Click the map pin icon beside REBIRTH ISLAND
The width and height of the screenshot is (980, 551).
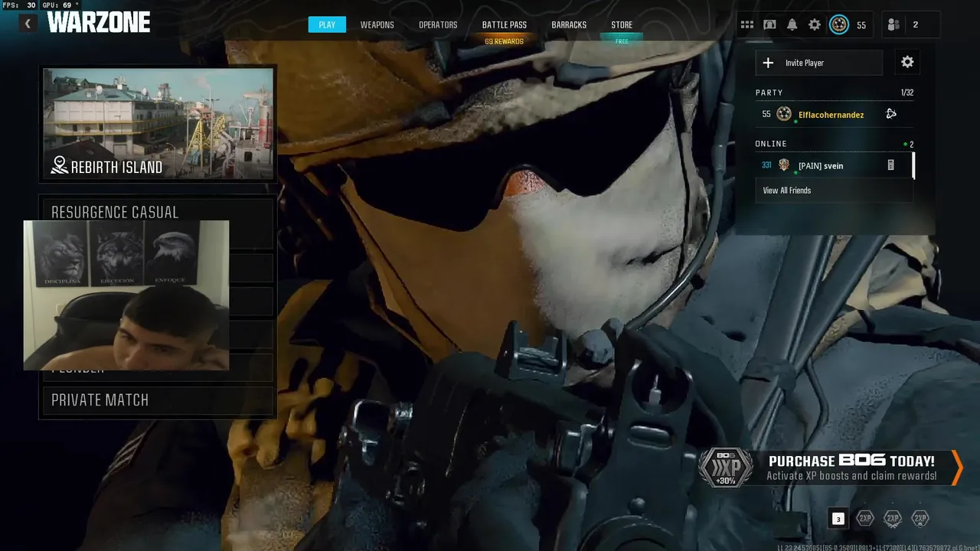point(59,165)
